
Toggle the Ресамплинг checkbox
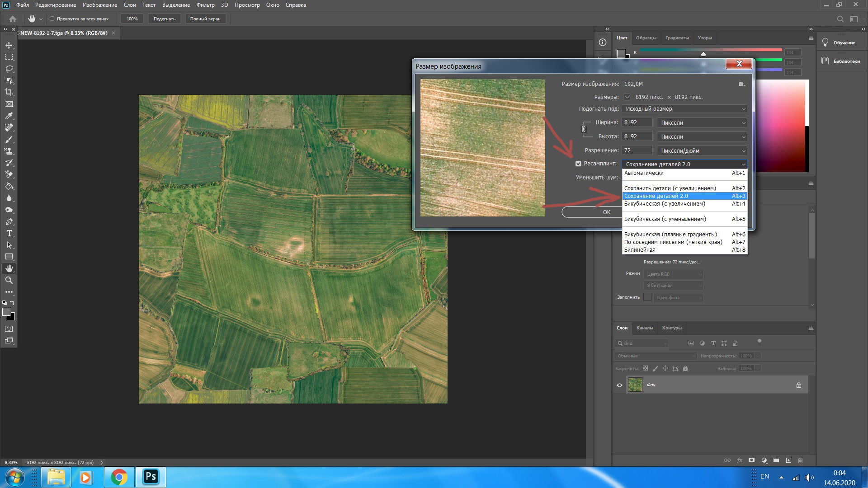[x=578, y=164]
